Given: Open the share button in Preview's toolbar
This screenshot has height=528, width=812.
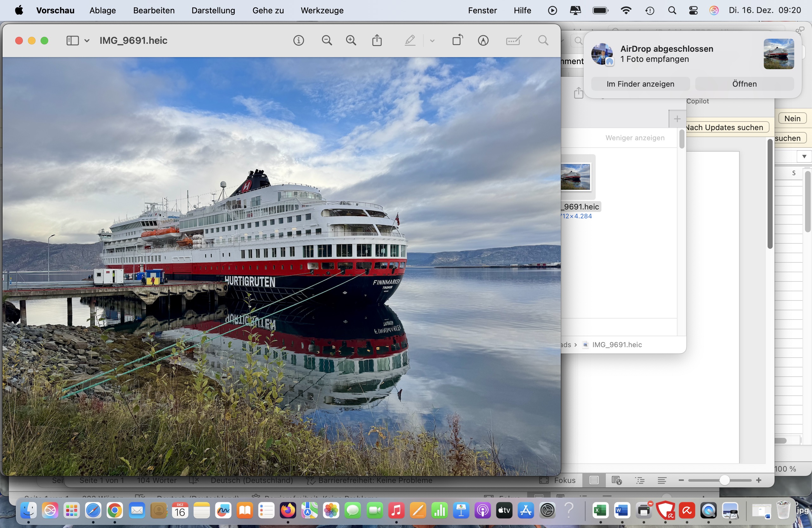Looking at the screenshot, I should pos(377,41).
